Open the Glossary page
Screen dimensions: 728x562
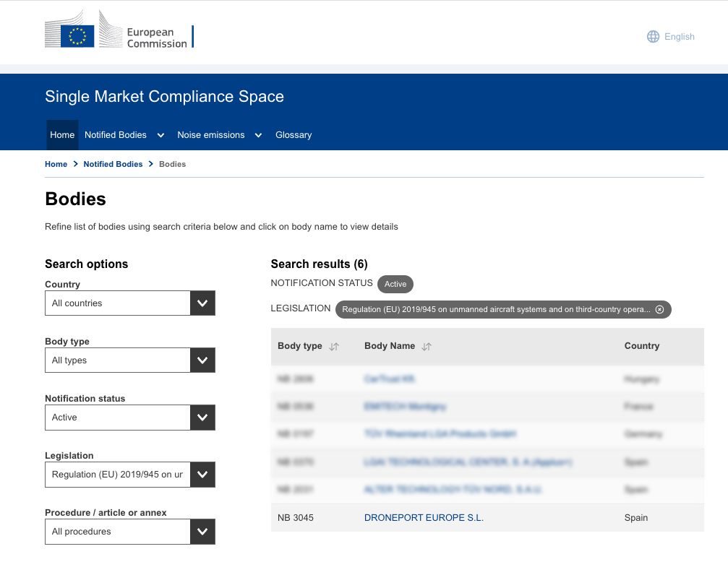coord(294,135)
